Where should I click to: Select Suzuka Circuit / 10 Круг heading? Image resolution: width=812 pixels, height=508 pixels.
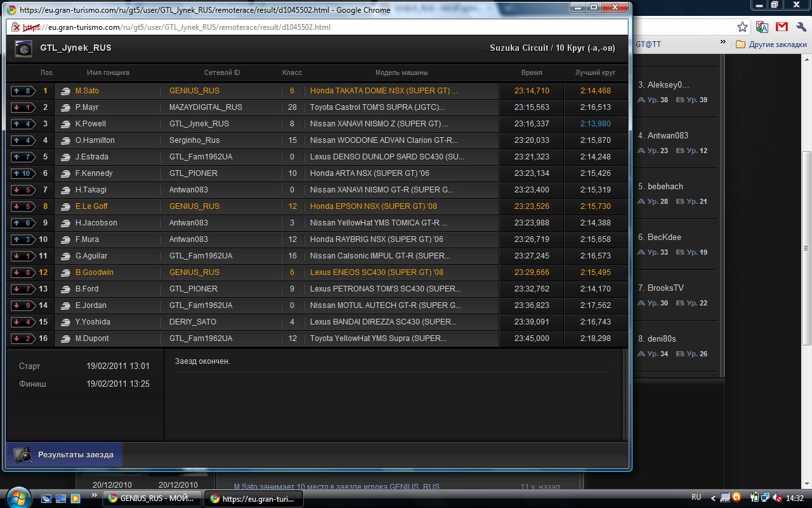point(552,48)
